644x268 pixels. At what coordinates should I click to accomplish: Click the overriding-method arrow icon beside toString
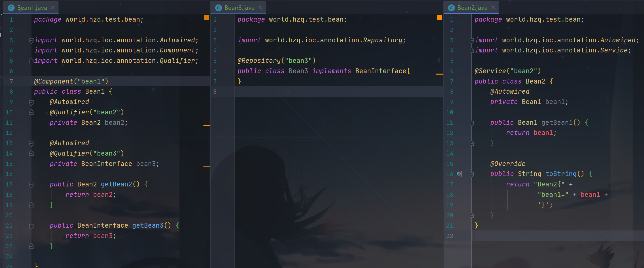coord(459,174)
